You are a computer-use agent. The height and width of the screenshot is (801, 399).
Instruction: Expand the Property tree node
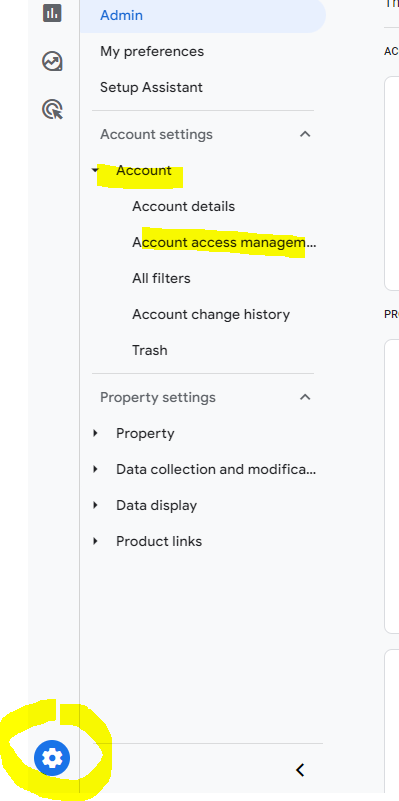pos(95,433)
